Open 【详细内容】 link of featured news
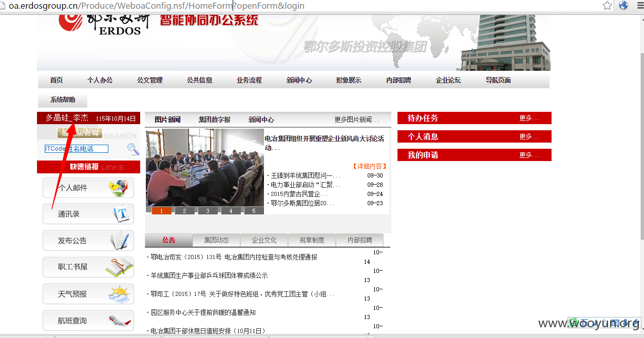This screenshot has height=338, width=644. pos(369,166)
